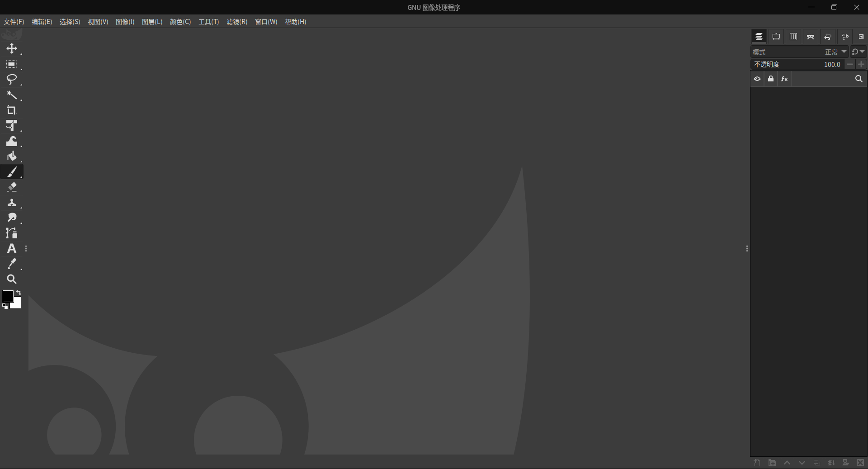Select the Rectangle Select tool
868x469 pixels.
(x=12, y=64)
